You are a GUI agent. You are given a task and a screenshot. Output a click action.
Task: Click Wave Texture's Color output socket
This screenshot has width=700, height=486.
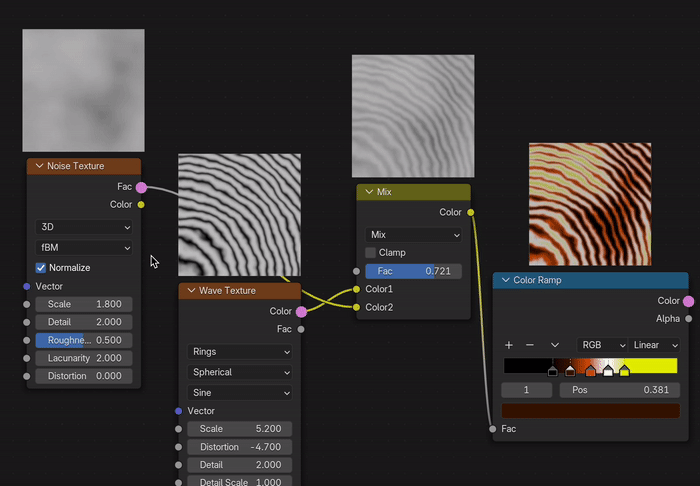click(301, 312)
